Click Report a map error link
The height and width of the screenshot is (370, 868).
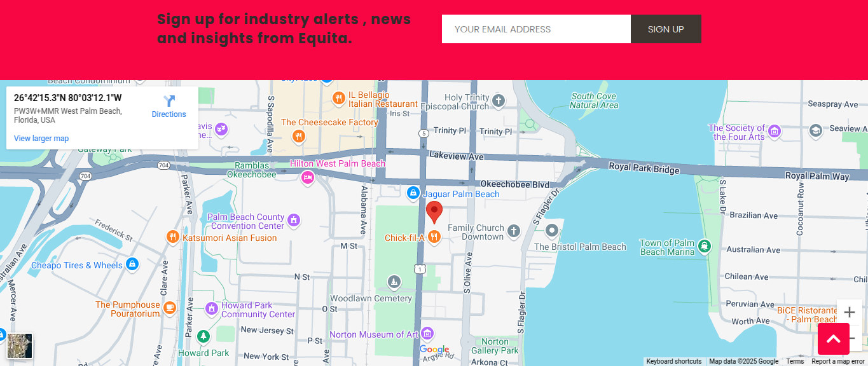point(837,361)
